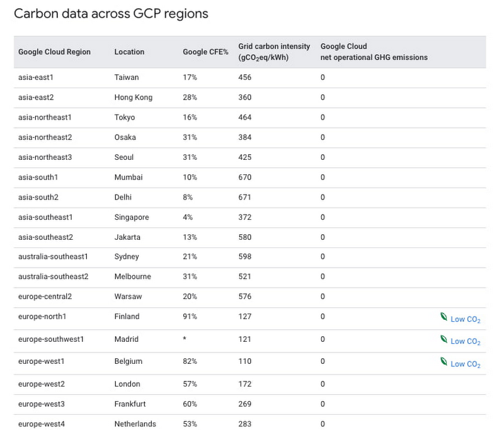Select the europe-southwest1 region cell
The width and height of the screenshot is (504, 430).
51,339
